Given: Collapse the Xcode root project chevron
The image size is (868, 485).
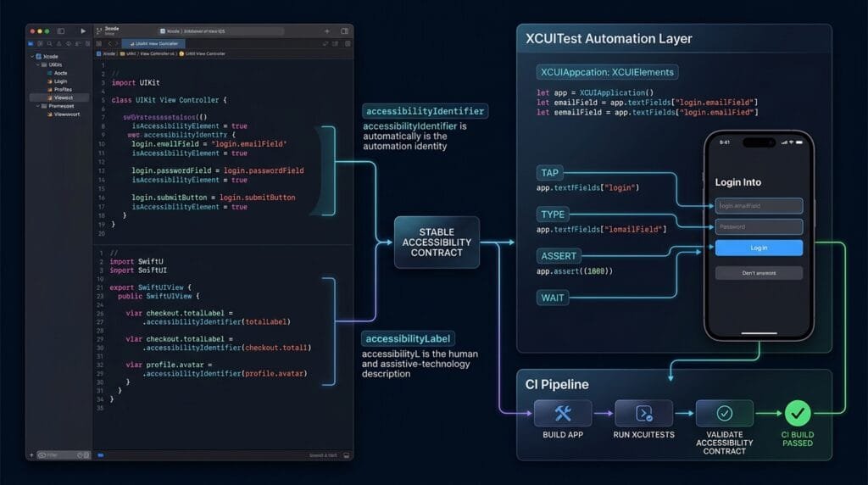Looking at the screenshot, I should (x=32, y=57).
